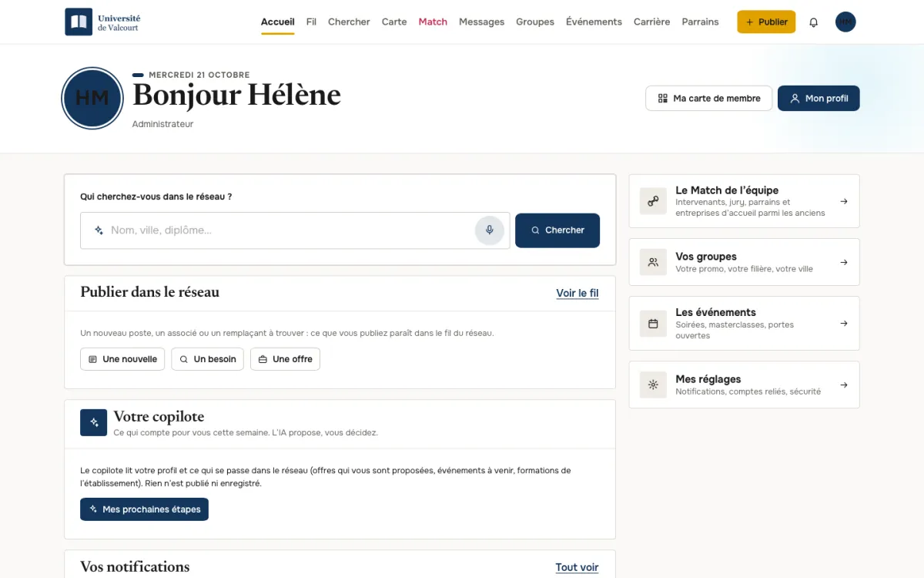Publish Une offre
The image size is (924, 578).
[x=285, y=359]
